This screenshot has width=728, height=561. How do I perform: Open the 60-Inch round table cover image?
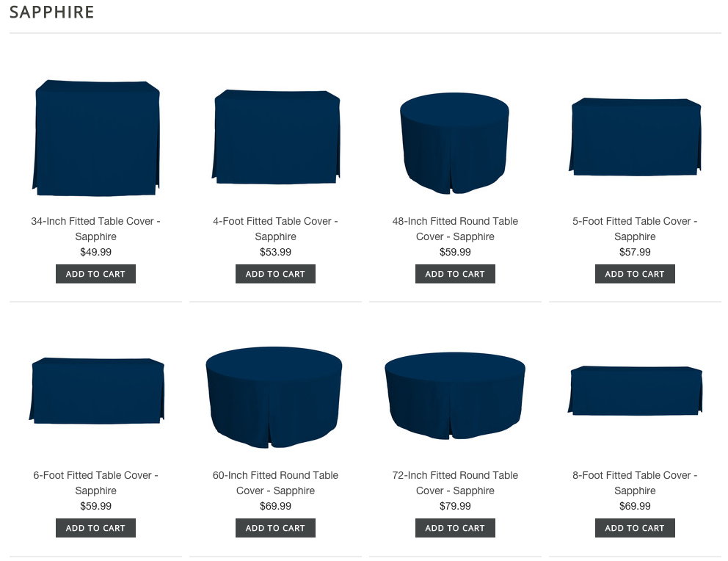coord(274,397)
